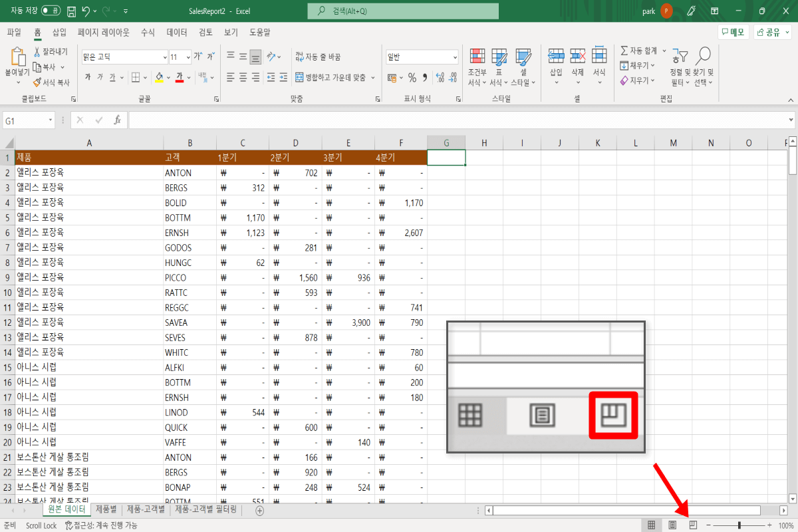Click the Clear (지우기) button
Viewport: 798px width, 532px height.
click(x=637, y=80)
